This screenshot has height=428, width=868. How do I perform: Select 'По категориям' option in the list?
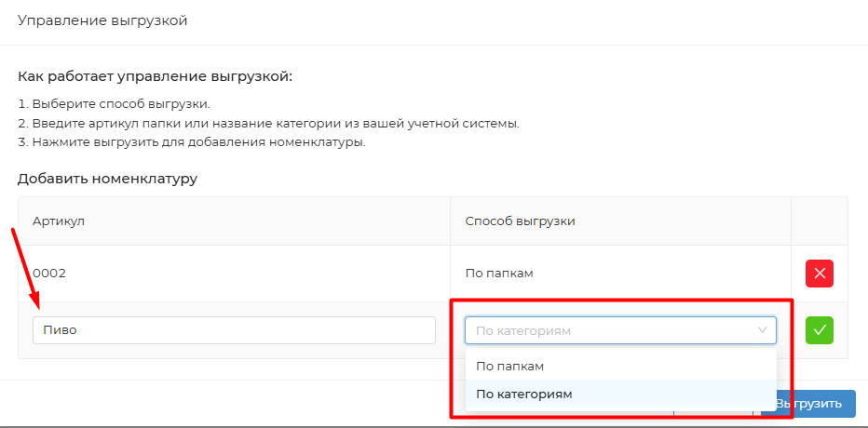click(x=523, y=394)
